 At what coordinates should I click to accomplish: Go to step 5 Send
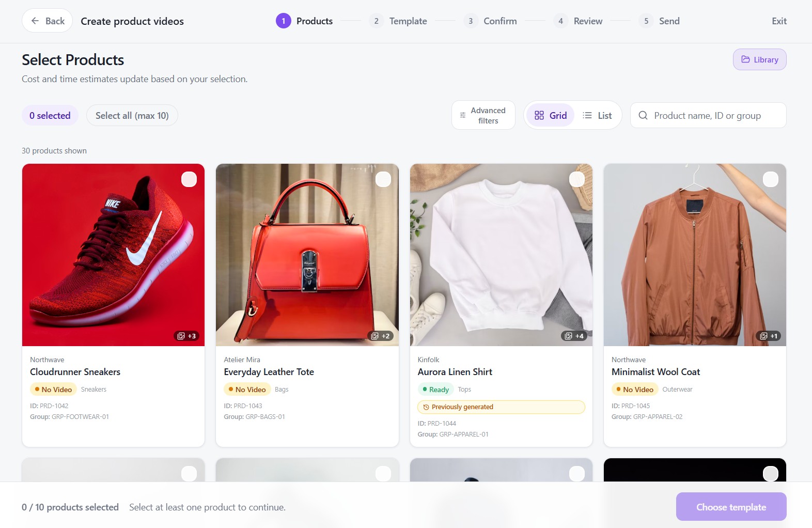[659, 21]
